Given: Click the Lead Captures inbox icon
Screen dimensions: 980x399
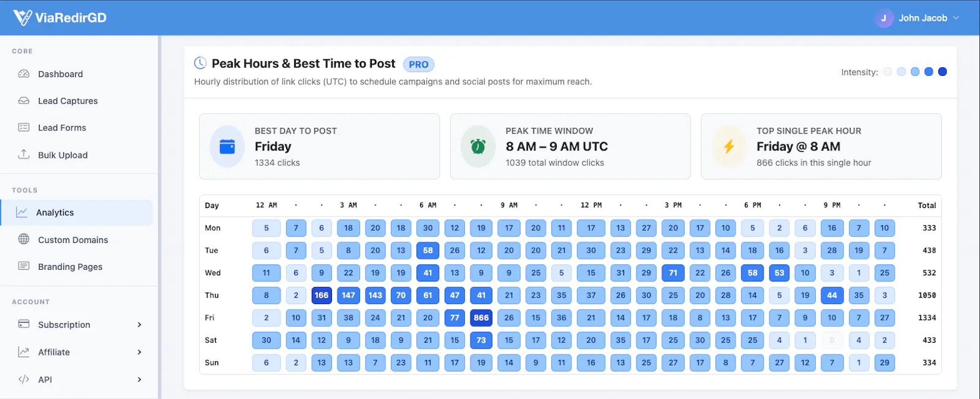Looking at the screenshot, I should pyautogui.click(x=24, y=101).
